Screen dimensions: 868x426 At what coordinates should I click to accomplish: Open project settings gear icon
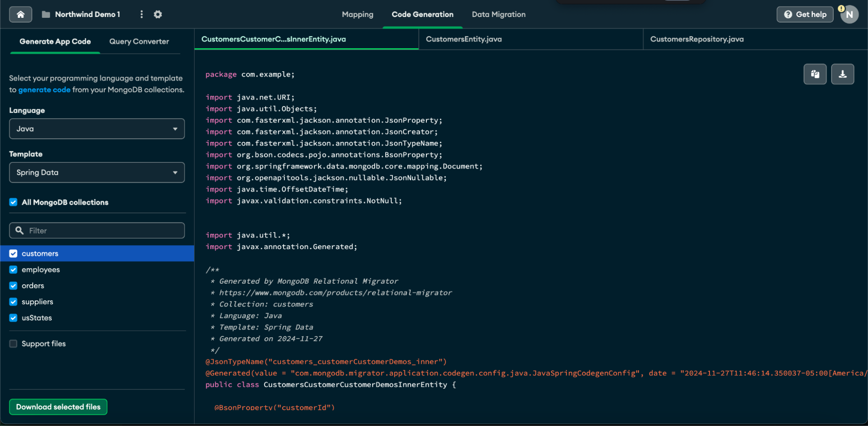[x=158, y=14]
